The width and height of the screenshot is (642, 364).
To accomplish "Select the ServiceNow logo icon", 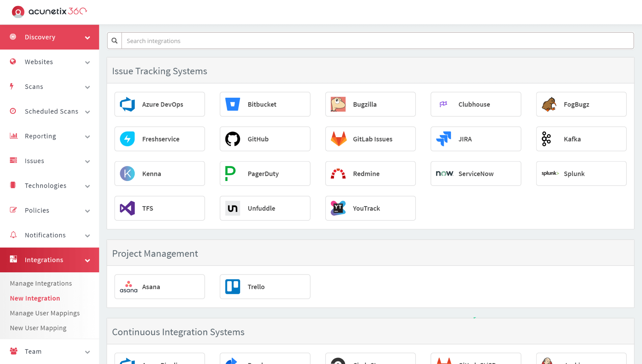I will 444,174.
